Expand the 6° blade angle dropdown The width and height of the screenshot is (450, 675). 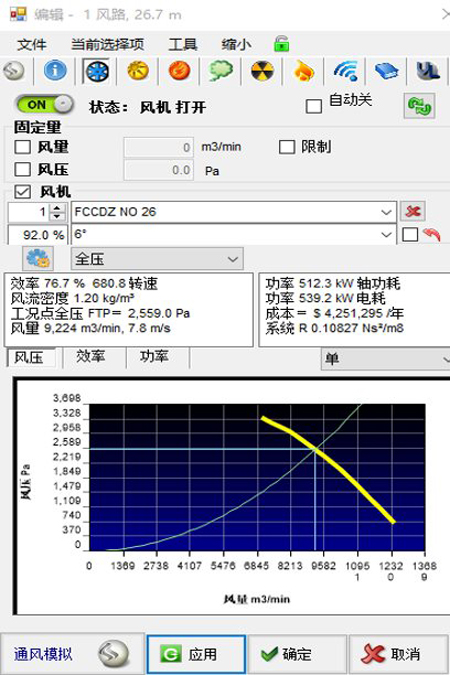[x=234, y=235]
